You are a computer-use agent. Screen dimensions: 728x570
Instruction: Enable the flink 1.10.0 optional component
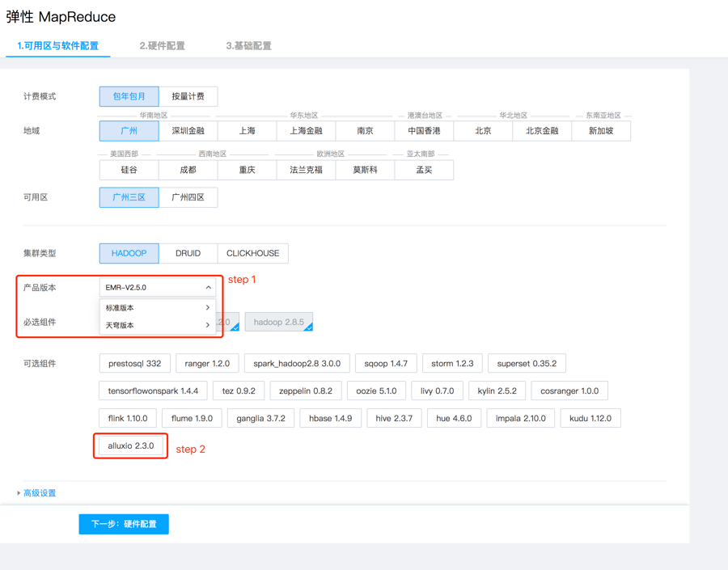click(x=128, y=418)
